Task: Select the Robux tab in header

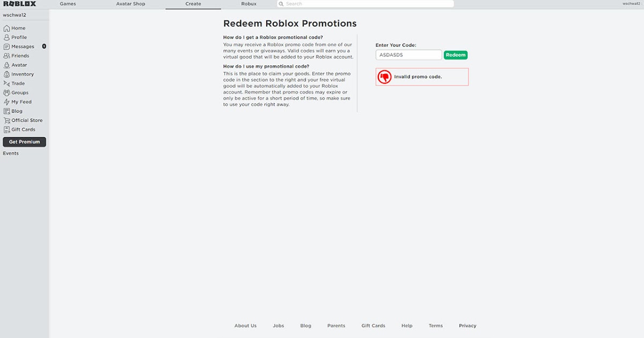Action: coord(249,4)
